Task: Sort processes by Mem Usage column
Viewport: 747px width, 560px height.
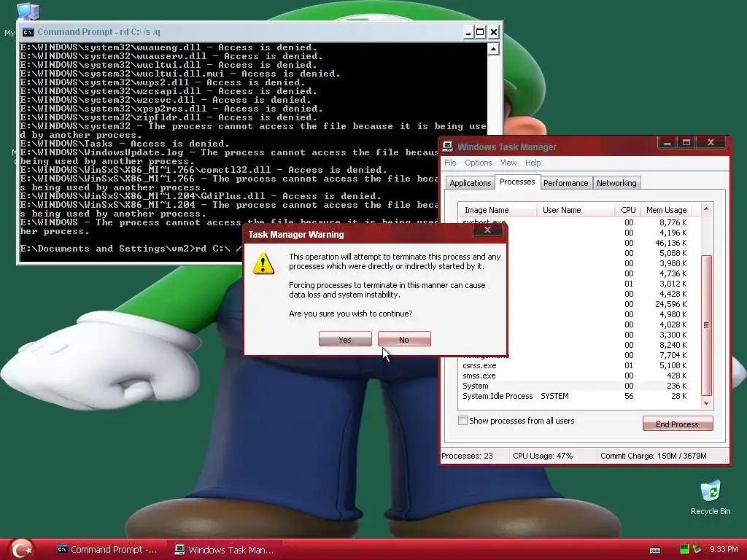Action: (666, 210)
